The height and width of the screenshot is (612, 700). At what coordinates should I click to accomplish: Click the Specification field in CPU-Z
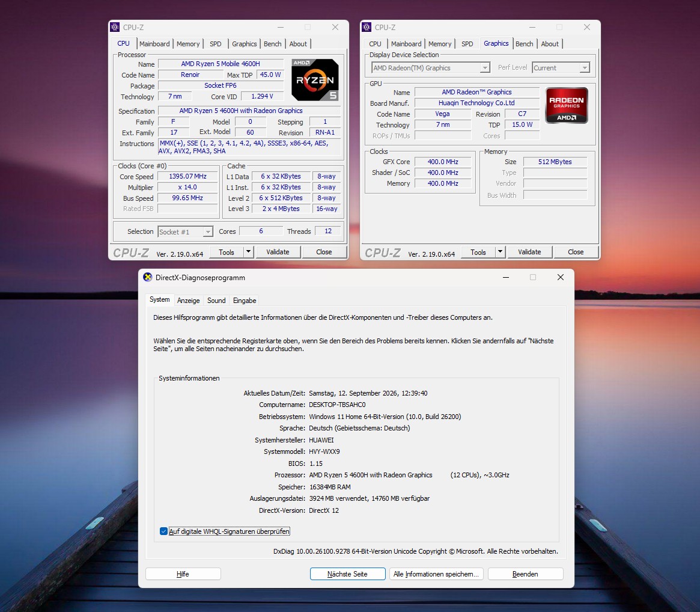tap(249, 111)
